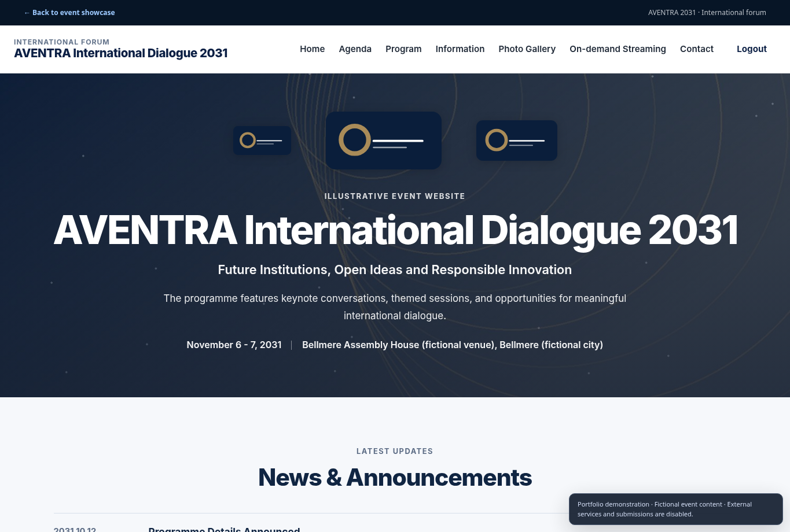Click the Logout button
The width and height of the screenshot is (790, 532).
click(x=751, y=49)
